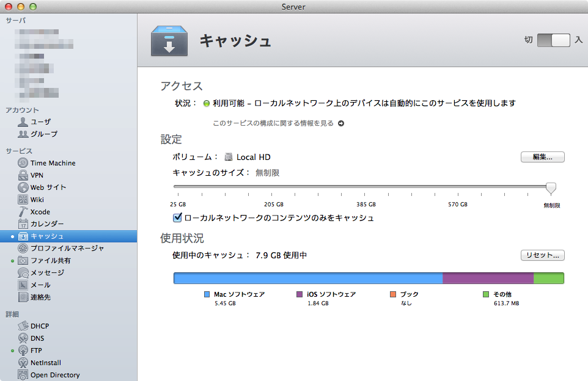
Task: Click the その他 green legend swatch
Action: click(486, 294)
